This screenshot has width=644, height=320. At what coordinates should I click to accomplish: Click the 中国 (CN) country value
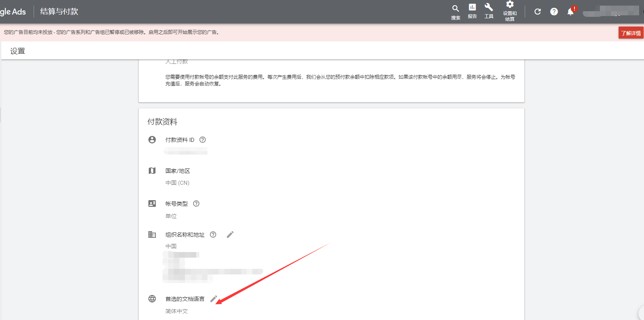click(x=178, y=183)
